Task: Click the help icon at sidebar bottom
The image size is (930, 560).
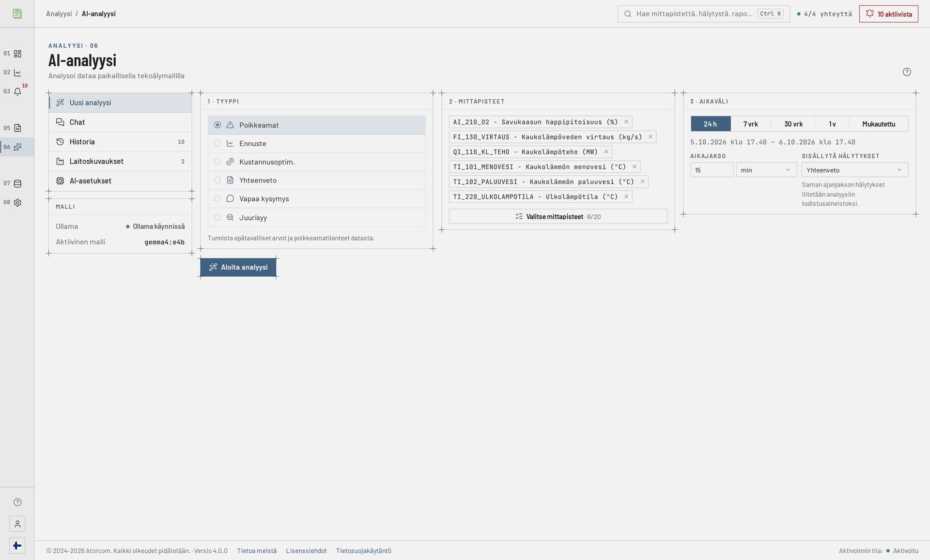Action: 17,502
